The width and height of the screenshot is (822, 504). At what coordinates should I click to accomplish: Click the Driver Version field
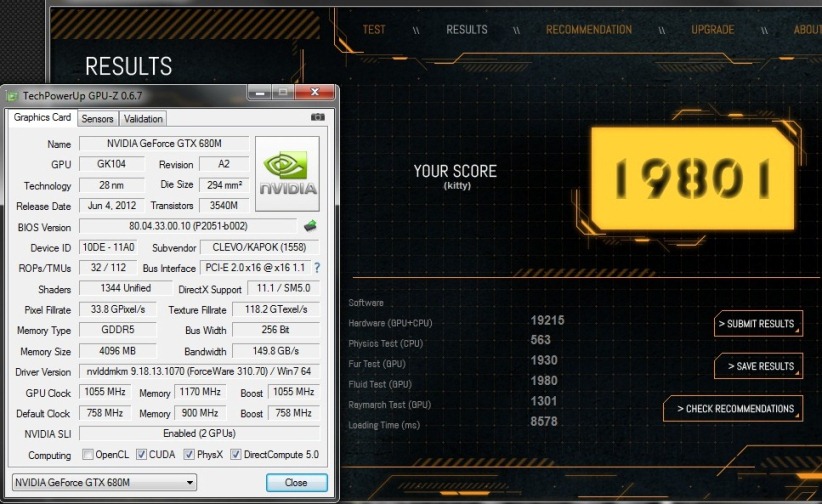coord(199,371)
